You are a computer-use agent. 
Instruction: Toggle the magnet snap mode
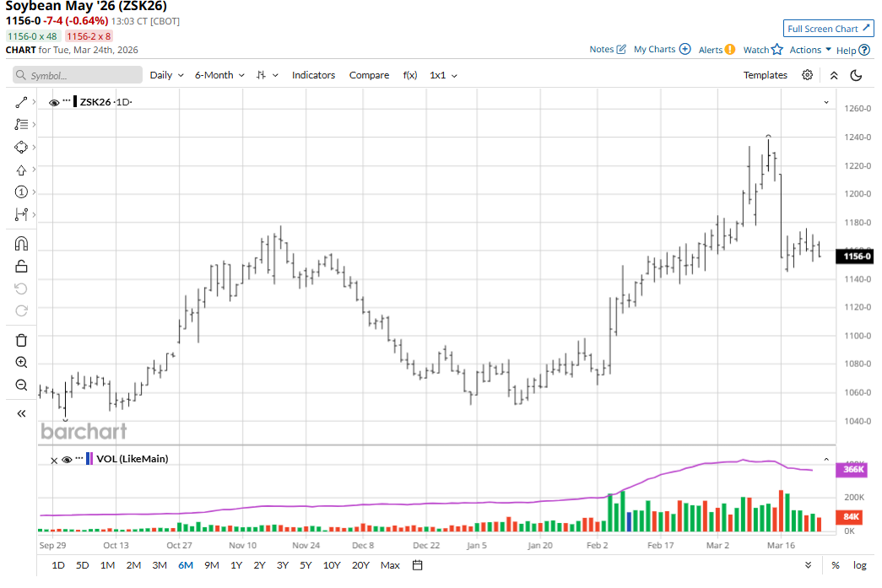pos(21,244)
